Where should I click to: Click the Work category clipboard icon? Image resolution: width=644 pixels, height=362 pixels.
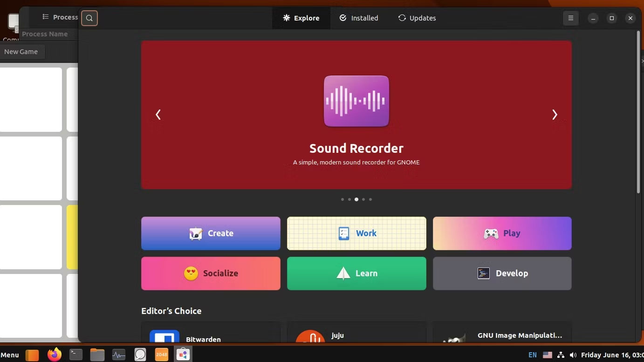[344, 233]
